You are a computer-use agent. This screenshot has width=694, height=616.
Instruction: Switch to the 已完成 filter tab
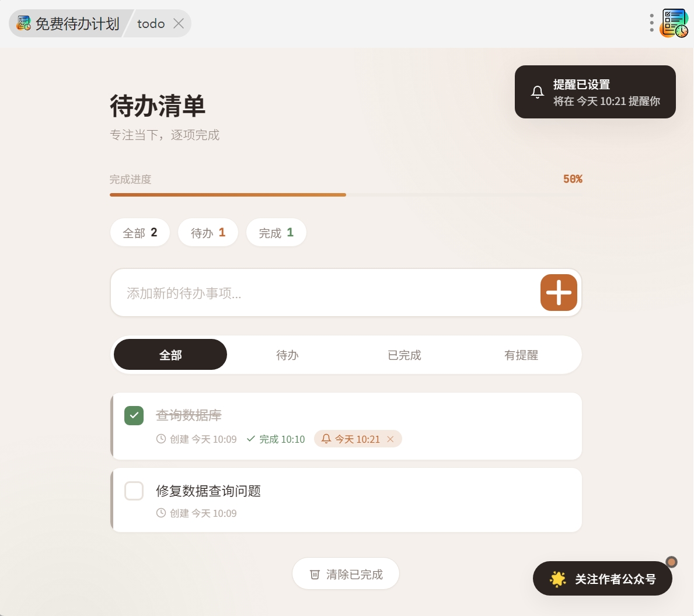(x=404, y=355)
